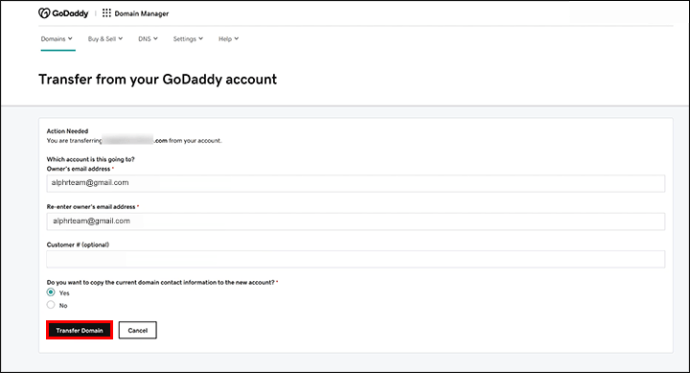Click the 'Owner's email address' label
The image size is (690, 373).
78,169
